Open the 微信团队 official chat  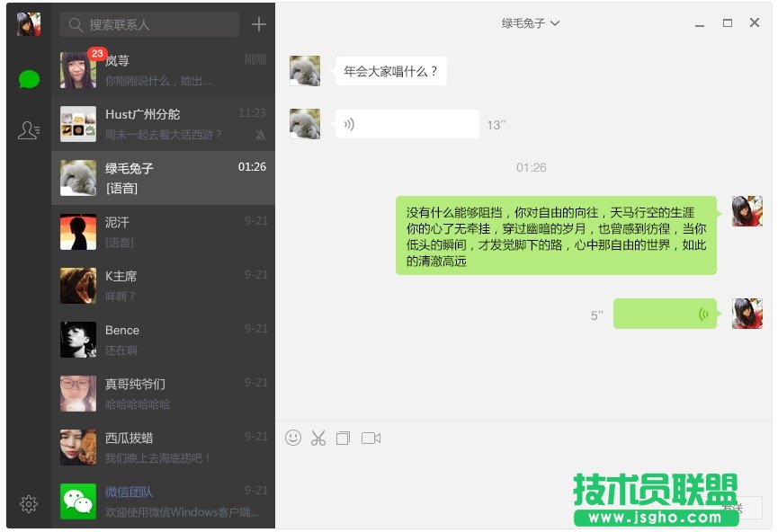[x=163, y=501]
